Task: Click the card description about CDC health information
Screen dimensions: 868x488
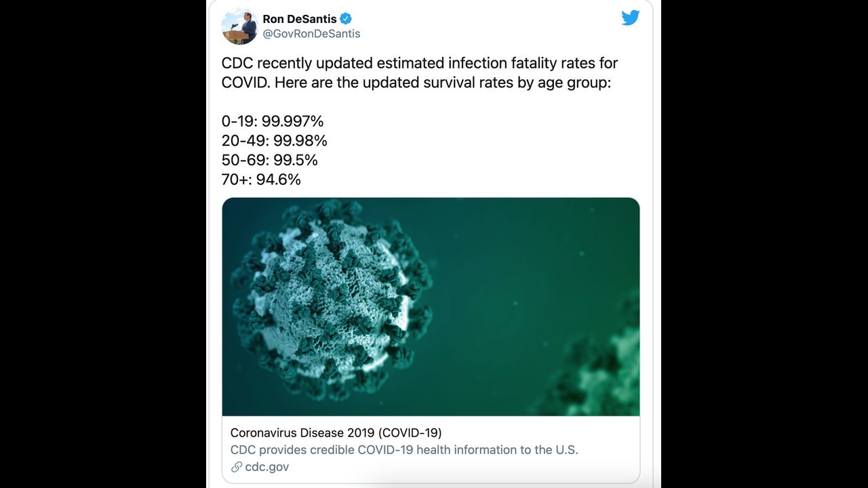Action: (x=403, y=449)
